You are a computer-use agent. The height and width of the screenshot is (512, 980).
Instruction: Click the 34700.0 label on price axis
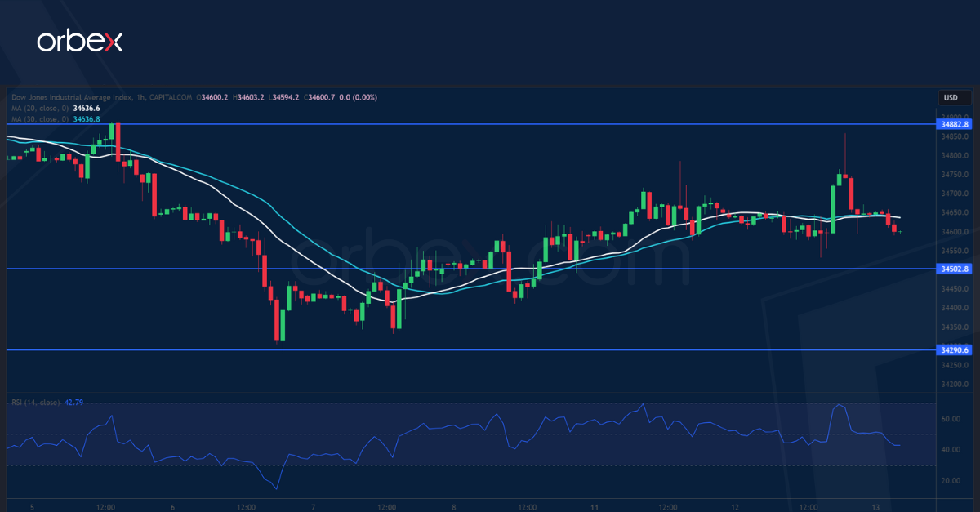pyautogui.click(x=954, y=194)
